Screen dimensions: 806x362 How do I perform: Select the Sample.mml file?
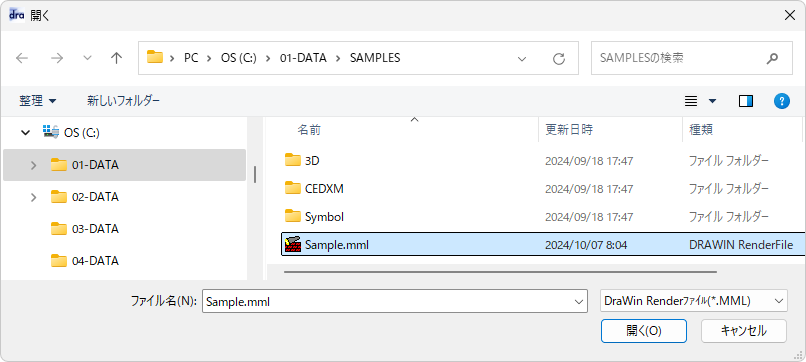(x=543, y=245)
